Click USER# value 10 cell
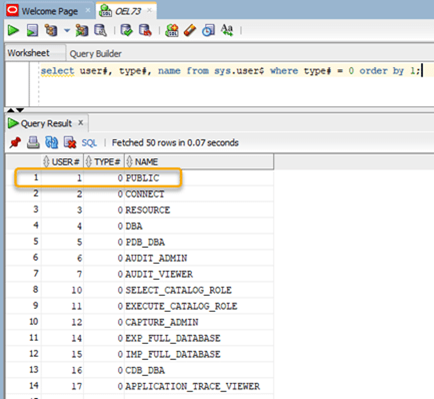The width and height of the screenshot is (434, 399). pyautogui.click(x=62, y=290)
